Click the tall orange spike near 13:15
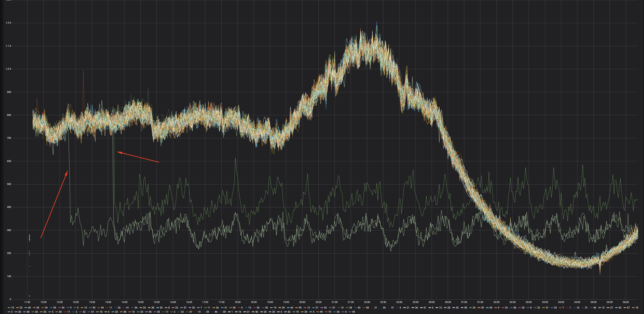The height and width of the screenshot is (314, 644). pos(83,71)
